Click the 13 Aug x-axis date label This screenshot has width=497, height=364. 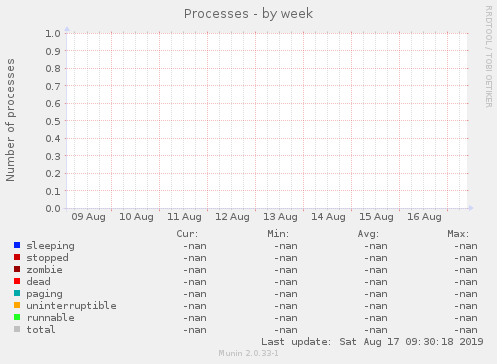280,217
